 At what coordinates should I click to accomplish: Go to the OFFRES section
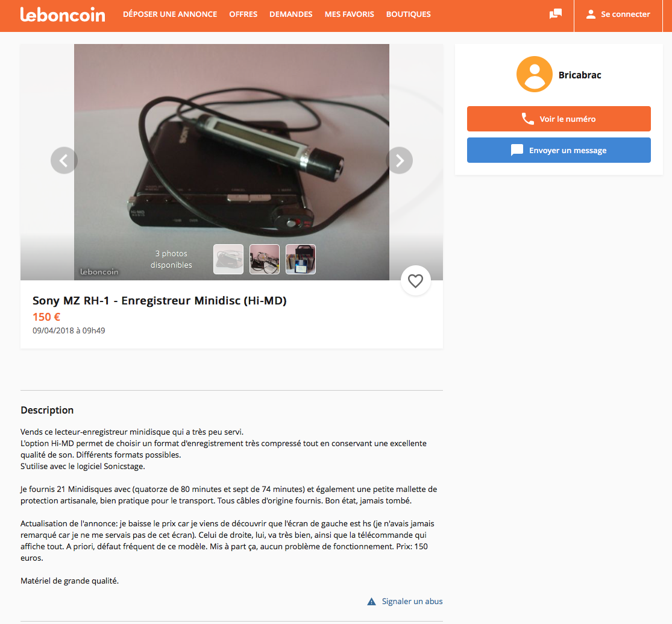243,14
